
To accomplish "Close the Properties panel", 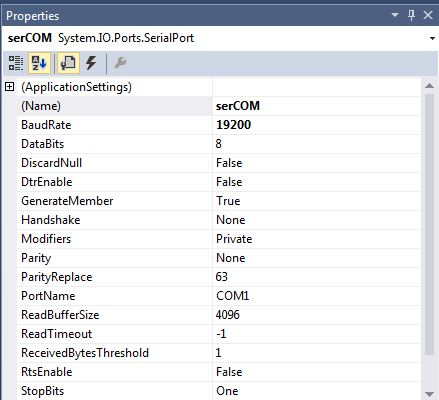I will click(428, 15).
